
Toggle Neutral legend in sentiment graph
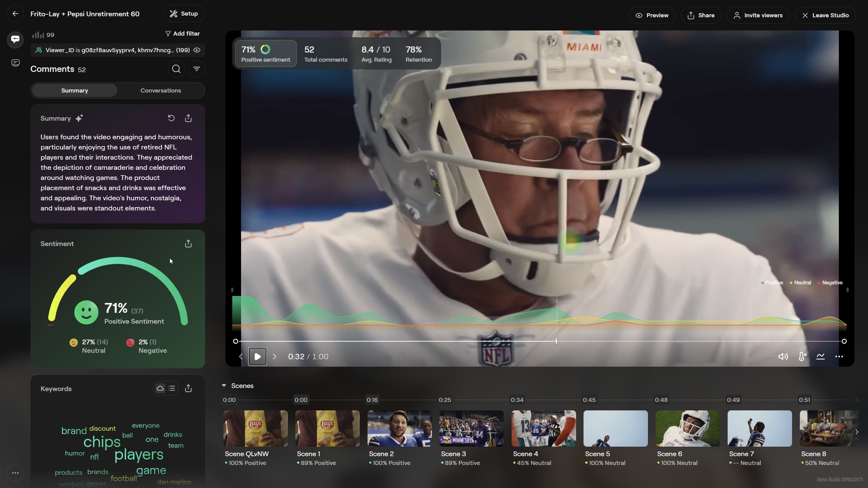(x=801, y=283)
